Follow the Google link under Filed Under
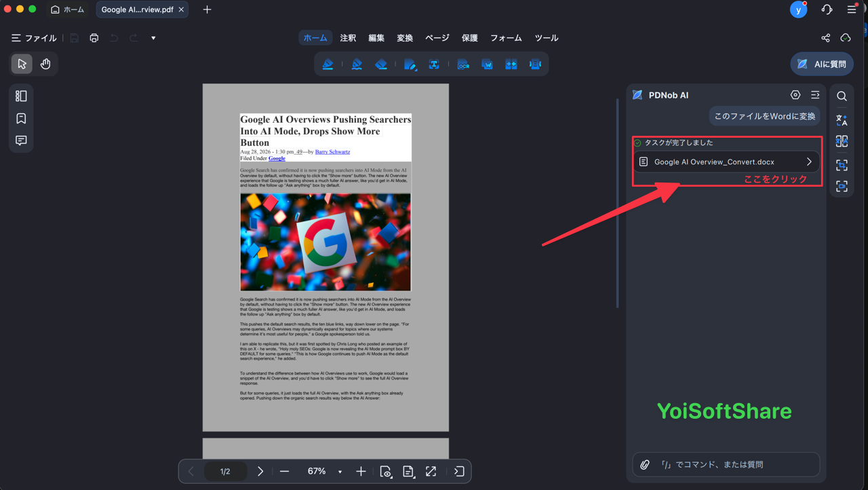Viewport: 868px width, 490px height. 277,158
